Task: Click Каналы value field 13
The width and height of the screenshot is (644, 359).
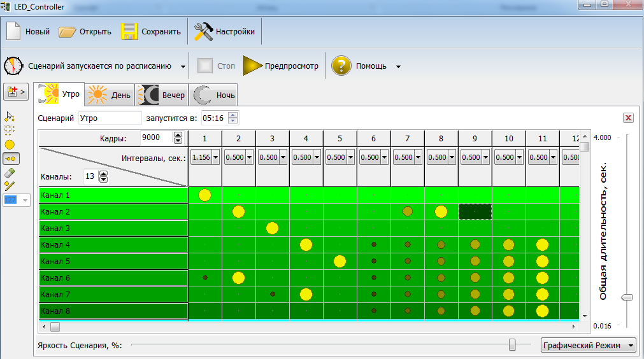Action: coord(91,177)
